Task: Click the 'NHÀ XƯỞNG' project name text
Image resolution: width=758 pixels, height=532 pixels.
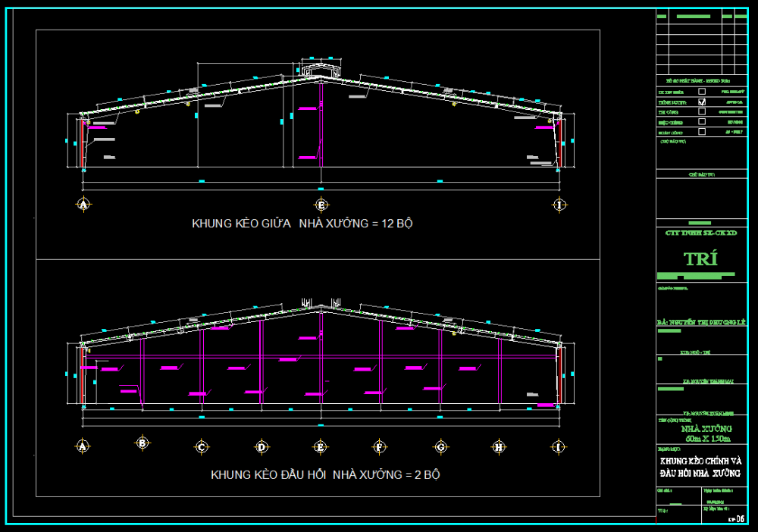Action: (x=706, y=429)
